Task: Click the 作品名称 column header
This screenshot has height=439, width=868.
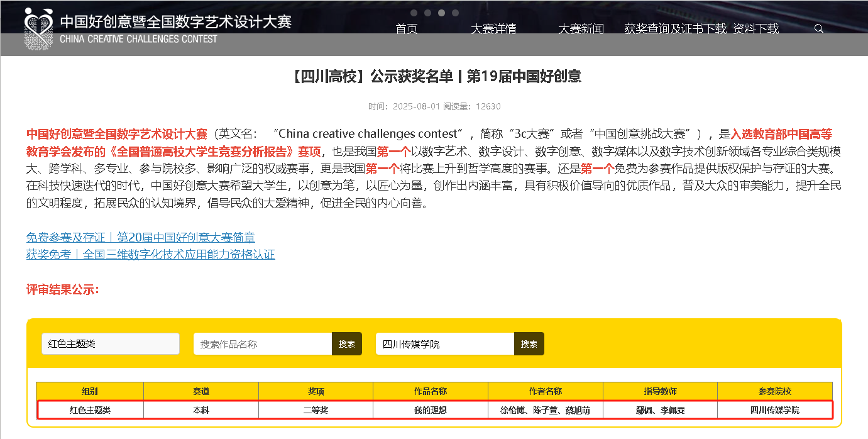Action: point(430,391)
